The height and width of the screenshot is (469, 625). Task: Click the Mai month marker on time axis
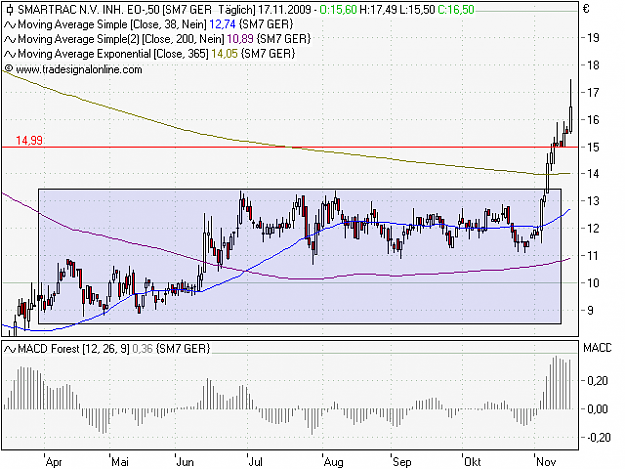point(120,462)
